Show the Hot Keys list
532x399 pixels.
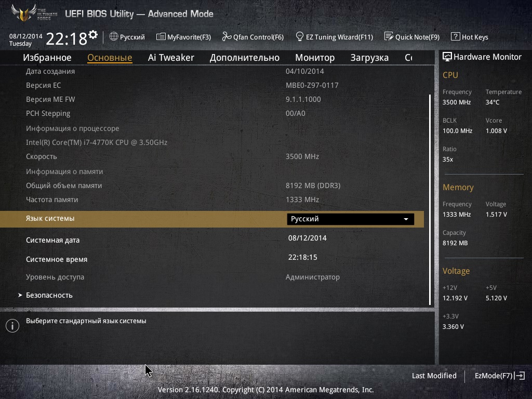[470, 37]
